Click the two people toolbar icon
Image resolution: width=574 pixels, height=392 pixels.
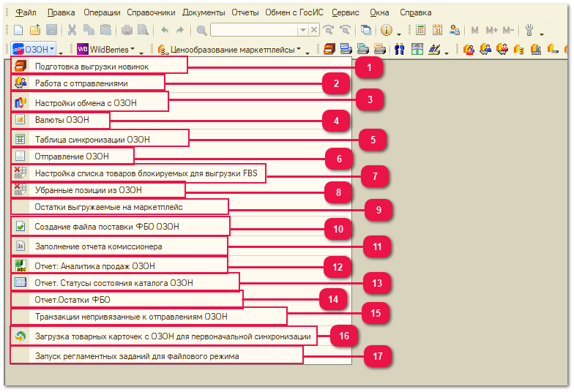tap(400, 50)
